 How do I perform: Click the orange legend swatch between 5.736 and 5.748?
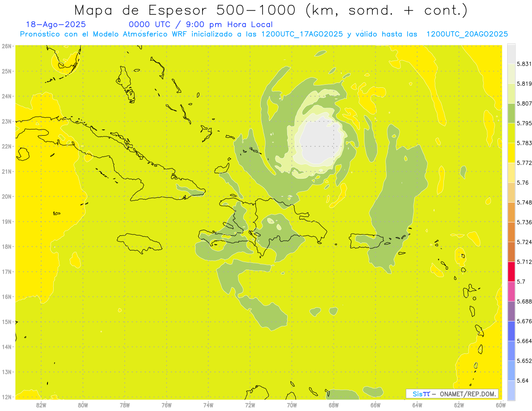pos(511,212)
